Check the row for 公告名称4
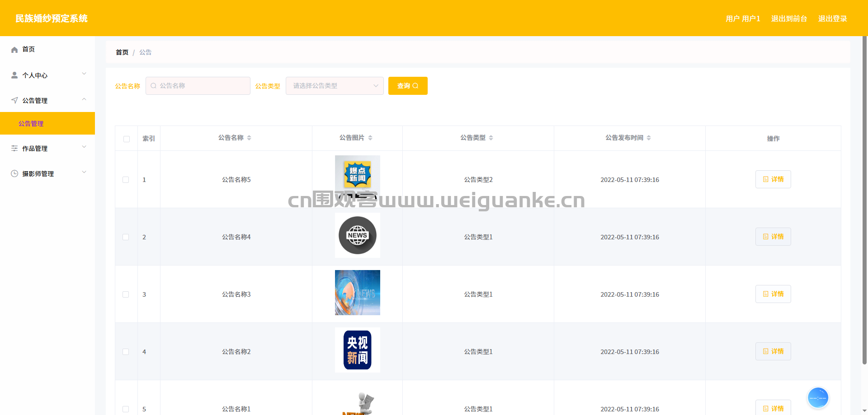This screenshot has height=415, width=868. click(126, 237)
